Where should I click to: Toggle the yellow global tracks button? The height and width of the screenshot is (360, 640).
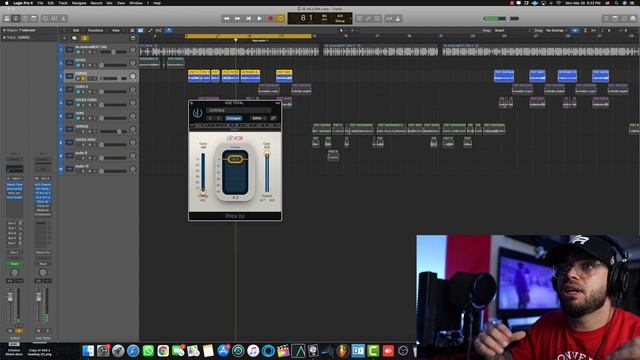84,38
